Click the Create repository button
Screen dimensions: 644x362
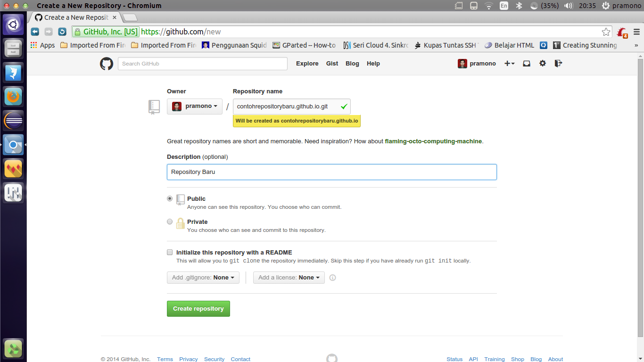(x=198, y=309)
